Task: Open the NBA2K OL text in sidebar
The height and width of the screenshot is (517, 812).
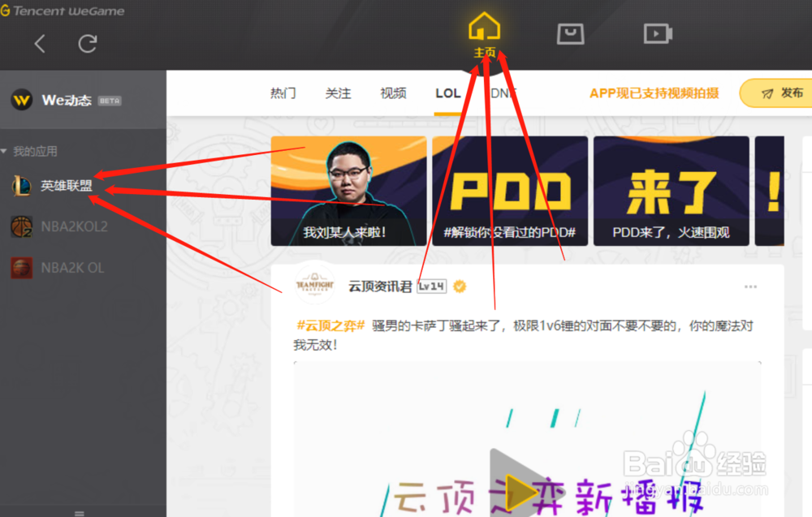Action: tap(72, 268)
